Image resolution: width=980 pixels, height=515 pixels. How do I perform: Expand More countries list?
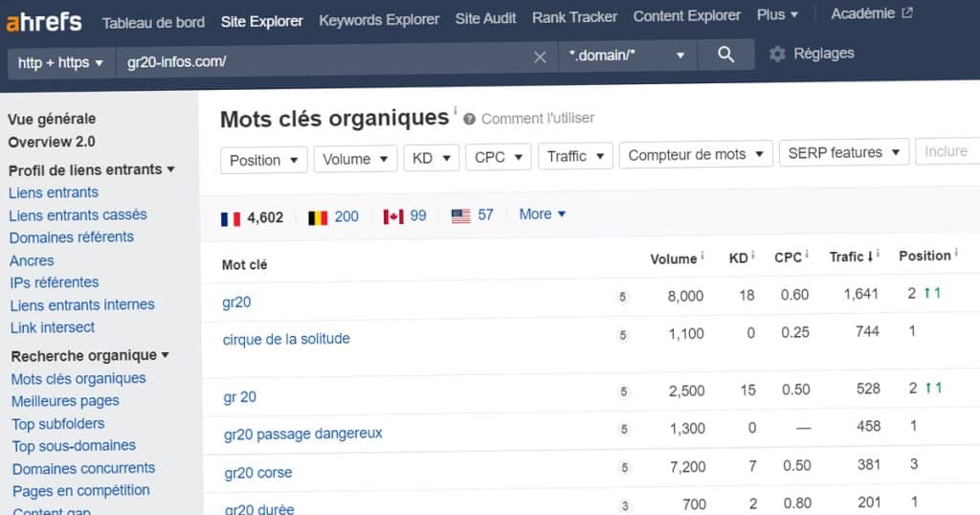pos(543,213)
